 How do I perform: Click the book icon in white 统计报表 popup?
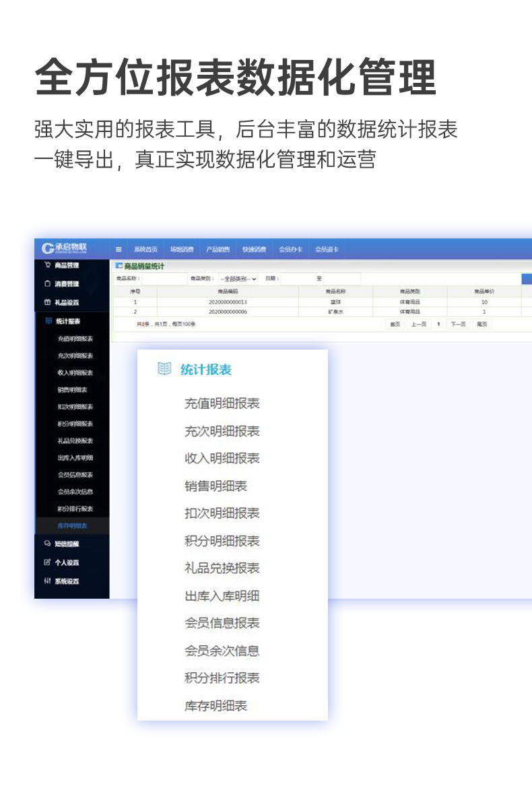(x=164, y=369)
